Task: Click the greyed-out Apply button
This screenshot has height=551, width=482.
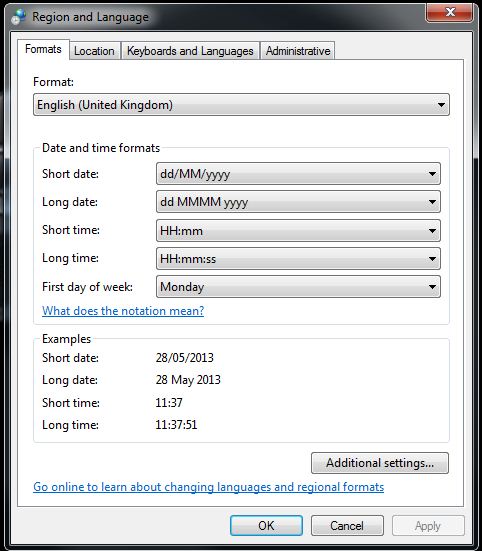Action: coord(428,526)
